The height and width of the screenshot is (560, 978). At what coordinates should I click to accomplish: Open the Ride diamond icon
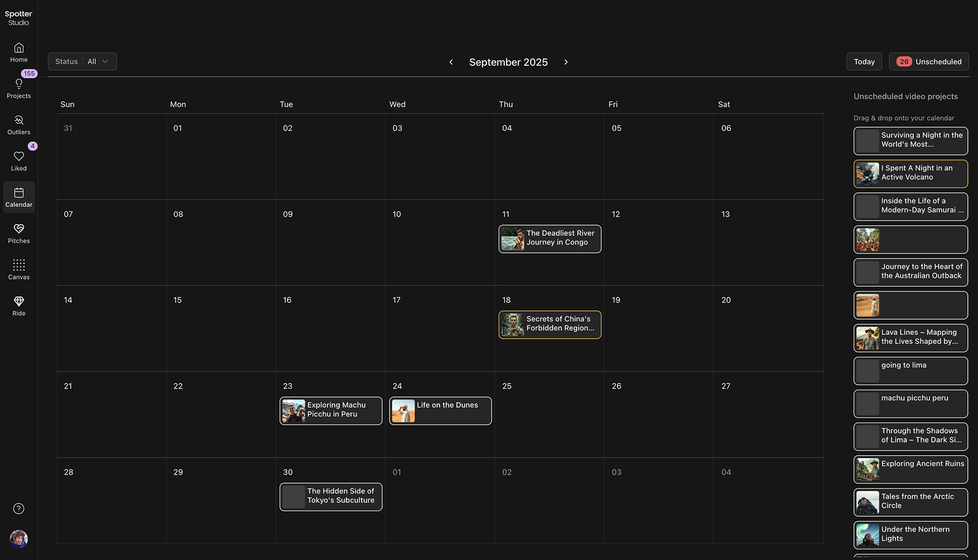(19, 306)
